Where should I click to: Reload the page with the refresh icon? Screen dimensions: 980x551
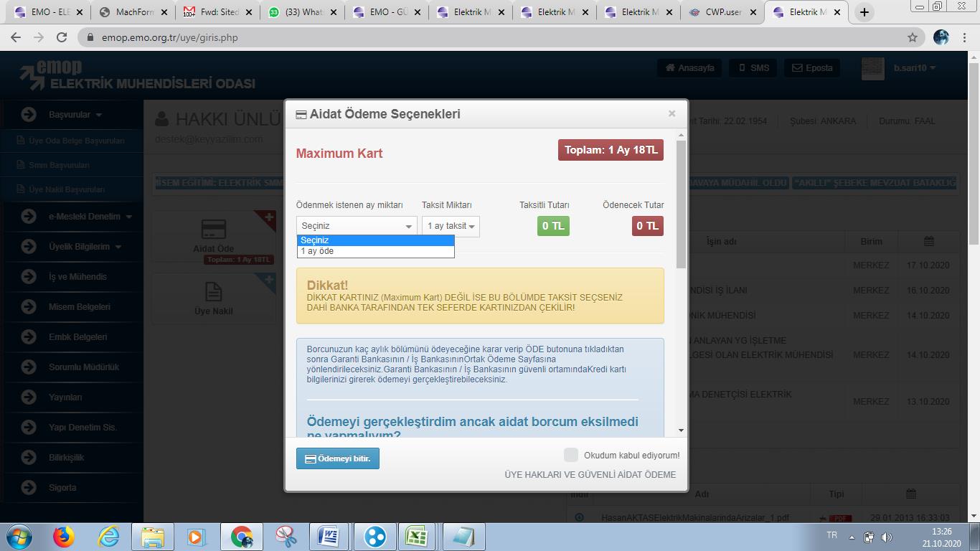point(62,37)
